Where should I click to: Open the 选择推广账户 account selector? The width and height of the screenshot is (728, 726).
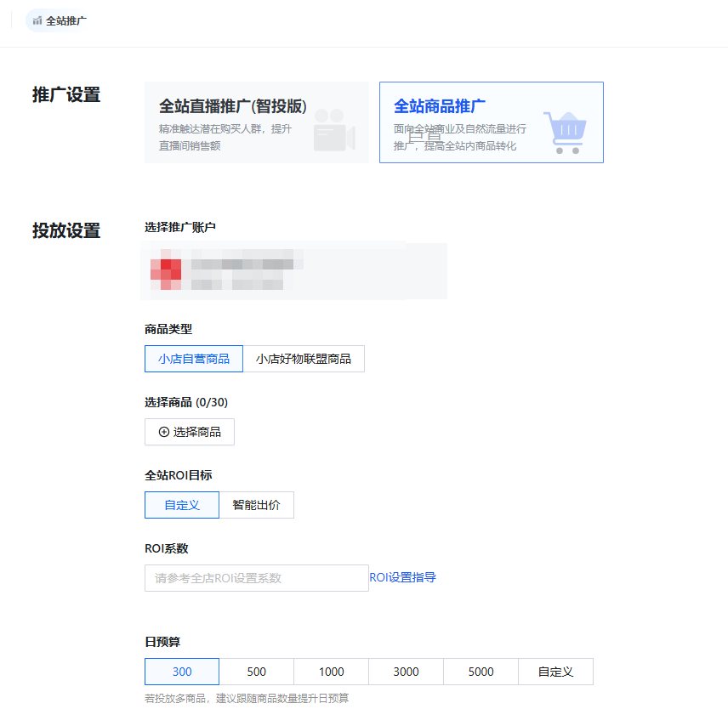point(293,270)
